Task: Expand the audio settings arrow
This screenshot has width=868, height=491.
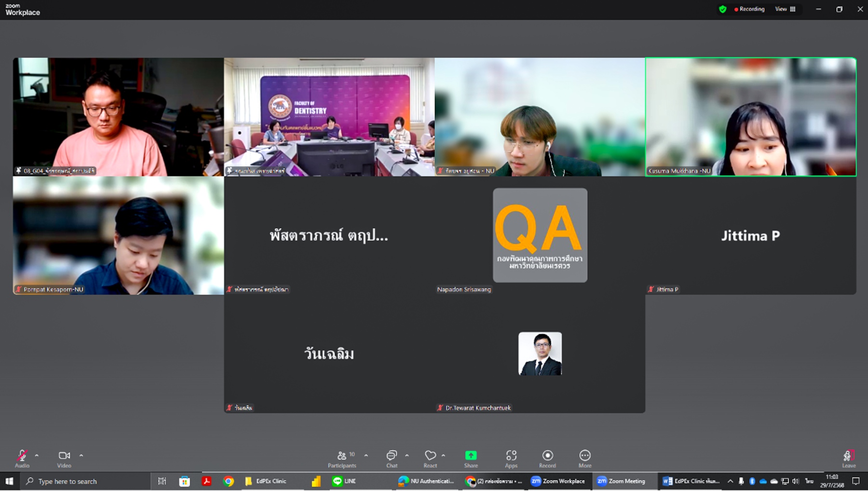Action: (x=37, y=455)
